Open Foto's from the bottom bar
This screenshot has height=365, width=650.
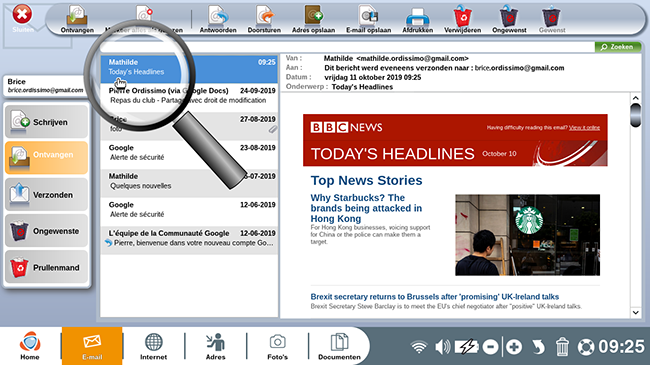[x=277, y=346]
